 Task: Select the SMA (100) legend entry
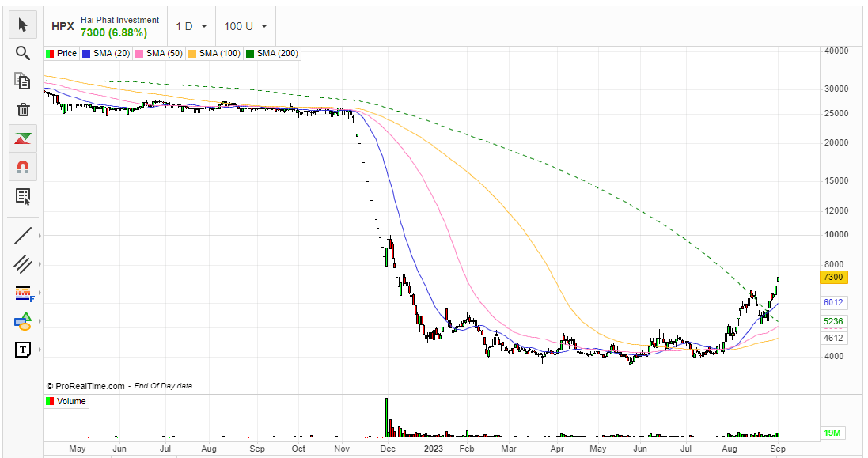[214, 53]
